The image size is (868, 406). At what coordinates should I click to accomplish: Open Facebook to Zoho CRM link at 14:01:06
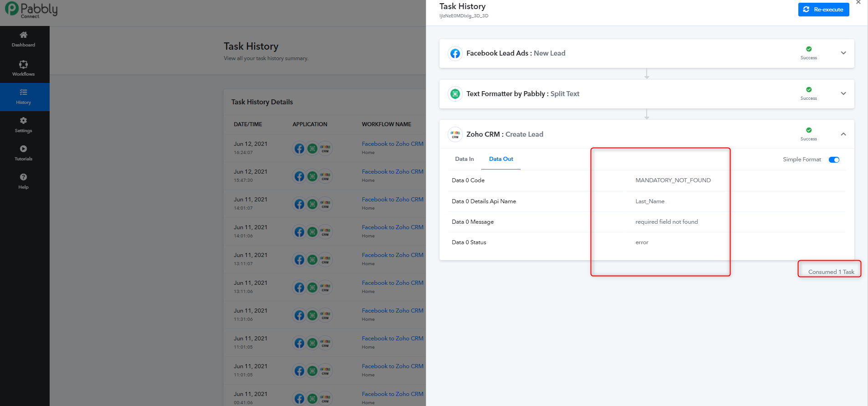coord(393,227)
